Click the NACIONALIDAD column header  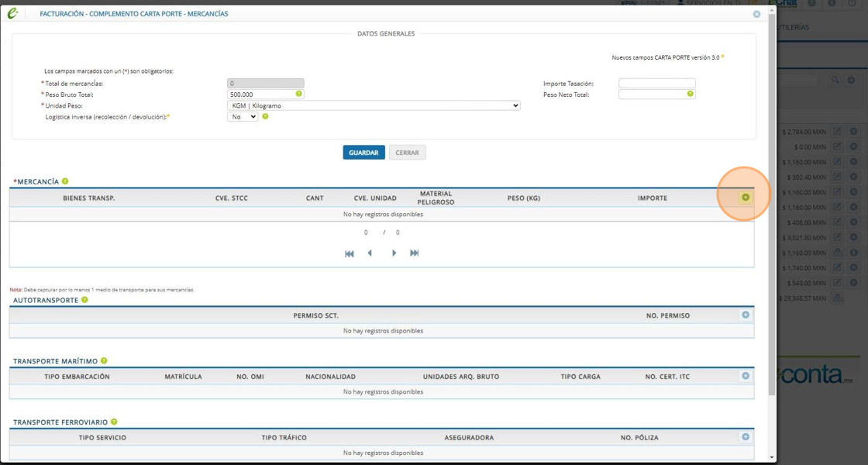pyautogui.click(x=330, y=377)
